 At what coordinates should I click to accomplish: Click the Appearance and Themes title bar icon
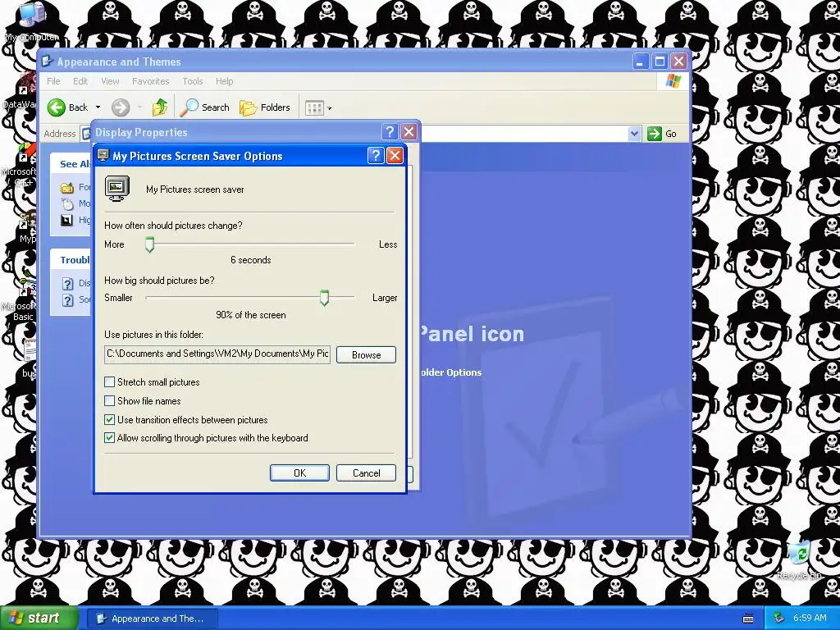[x=47, y=62]
